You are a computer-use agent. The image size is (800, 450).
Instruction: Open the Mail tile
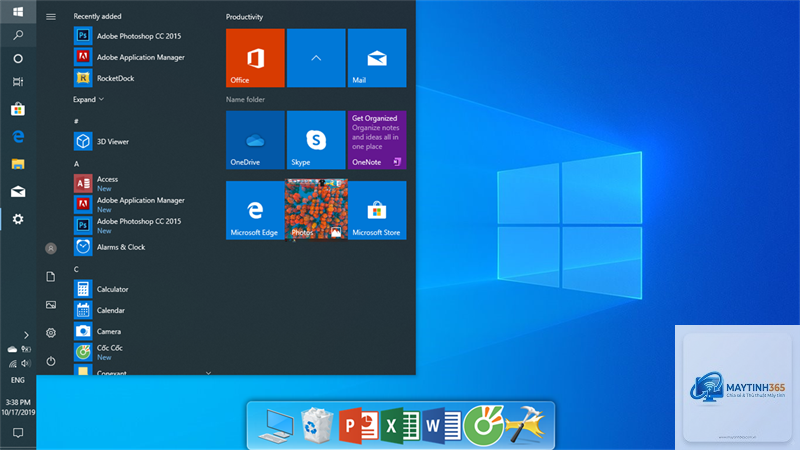point(377,58)
